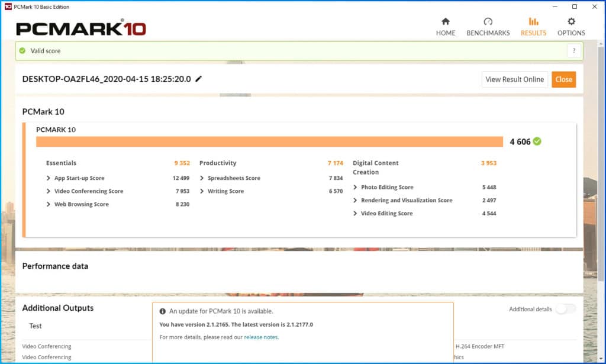Edit result name with pencil icon
The image size is (606, 364).
pyautogui.click(x=198, y=79)
